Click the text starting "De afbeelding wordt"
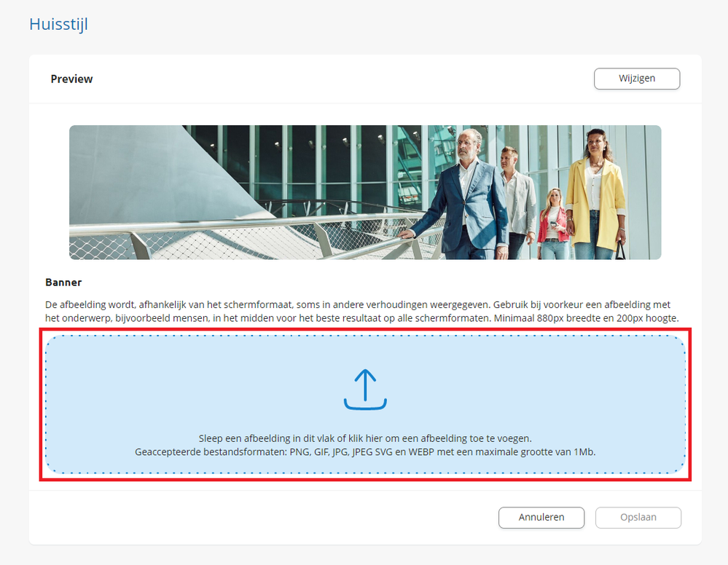728x565 pixels. tap(362, 312)
